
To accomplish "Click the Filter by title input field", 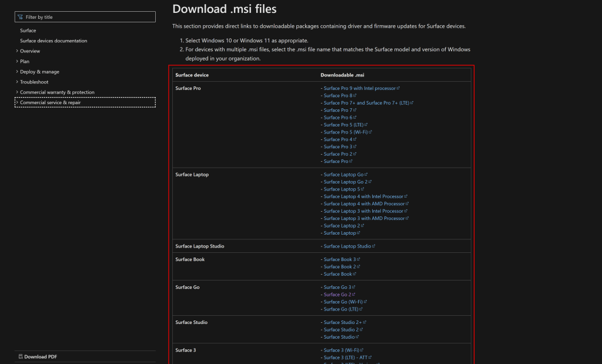I will pyautogui.click(x=88, y=17).
